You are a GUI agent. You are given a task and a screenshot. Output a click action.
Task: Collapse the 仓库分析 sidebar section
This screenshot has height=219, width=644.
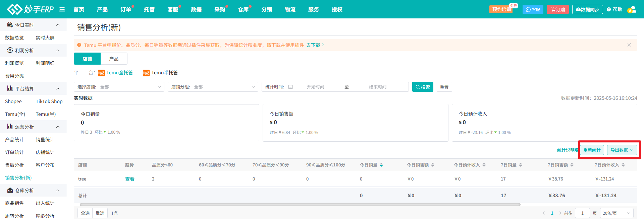58,190
